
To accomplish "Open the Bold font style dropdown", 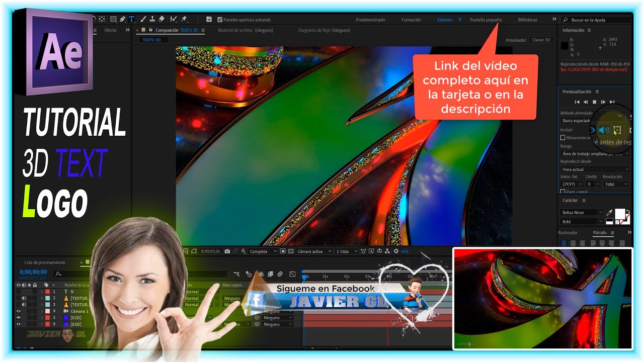I will [x=582, y=222].
